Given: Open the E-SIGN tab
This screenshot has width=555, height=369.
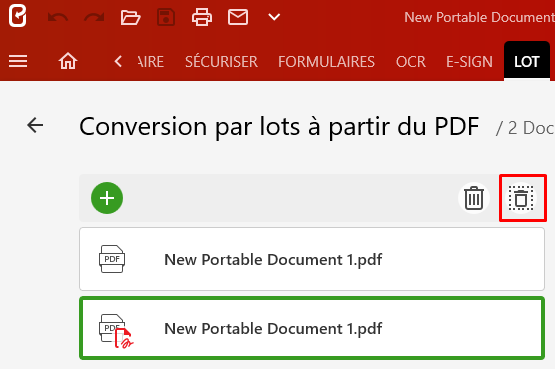Looking at the screenshot, I should (469, 62).
